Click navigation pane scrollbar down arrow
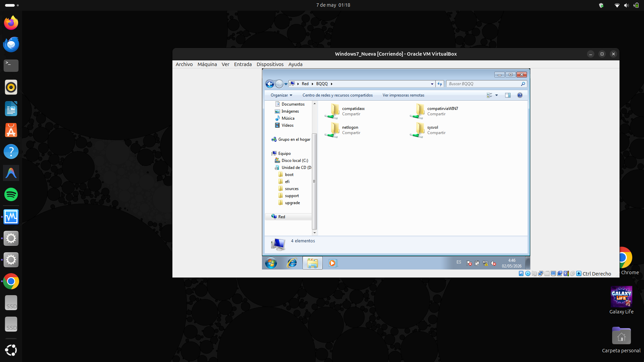The height and width of the screenshot is (362, 644). pyautogui.click(x=315, y=233)
